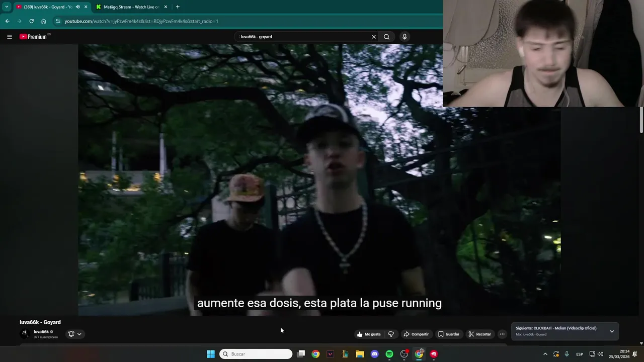
Task: Open a new browser tab
Action: point(178,7)
